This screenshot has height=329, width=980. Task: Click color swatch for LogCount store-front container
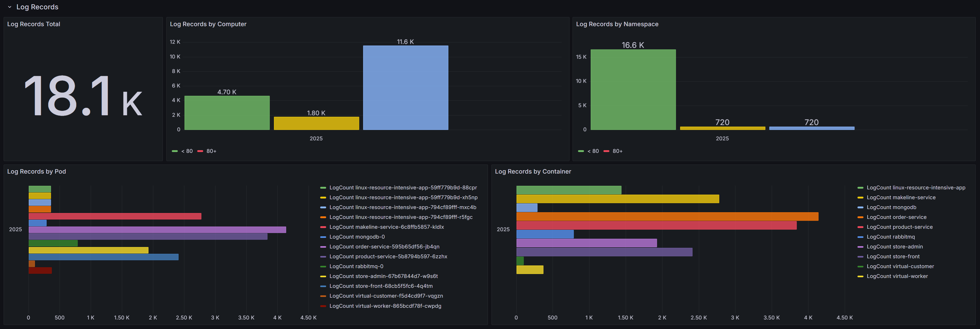click(860, 257)
